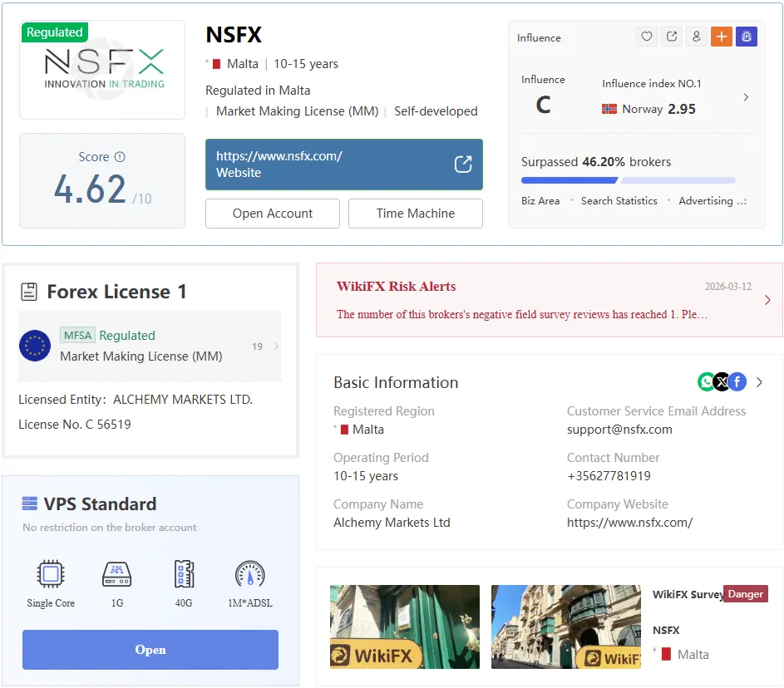The height and width of the screenshot is (688, 784).
Task: Click the VPS Open button
Action: coord(150,650)
